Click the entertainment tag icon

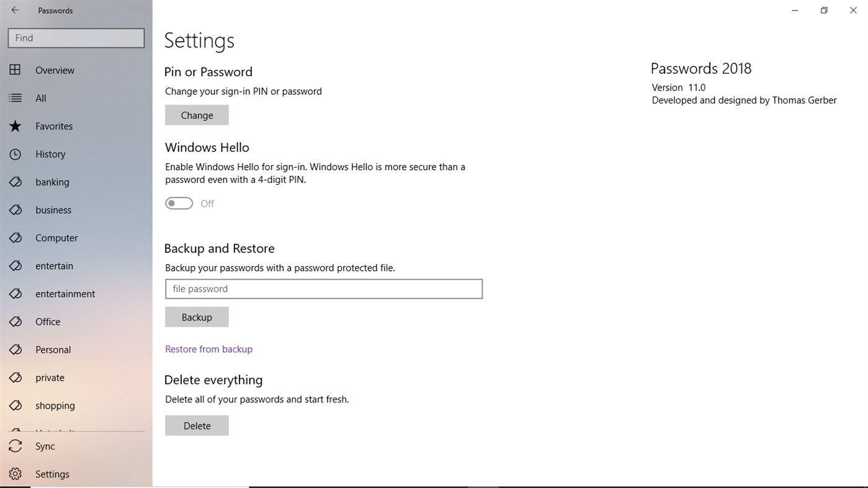click(x=15, y=293)
